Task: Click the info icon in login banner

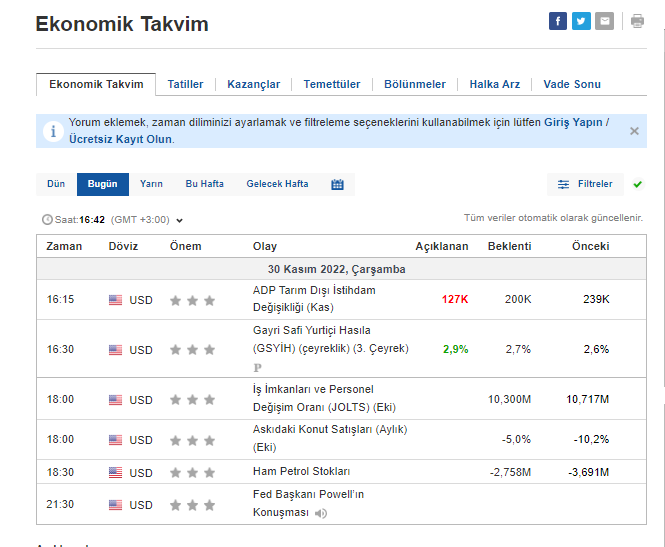Action: tap(53, 131)
